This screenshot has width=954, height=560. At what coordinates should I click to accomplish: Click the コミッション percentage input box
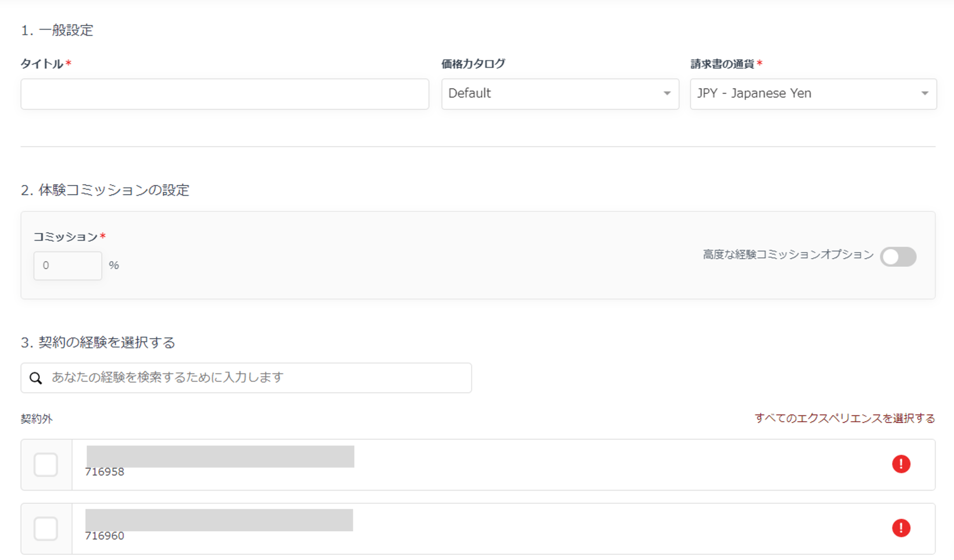pos(68,266)
